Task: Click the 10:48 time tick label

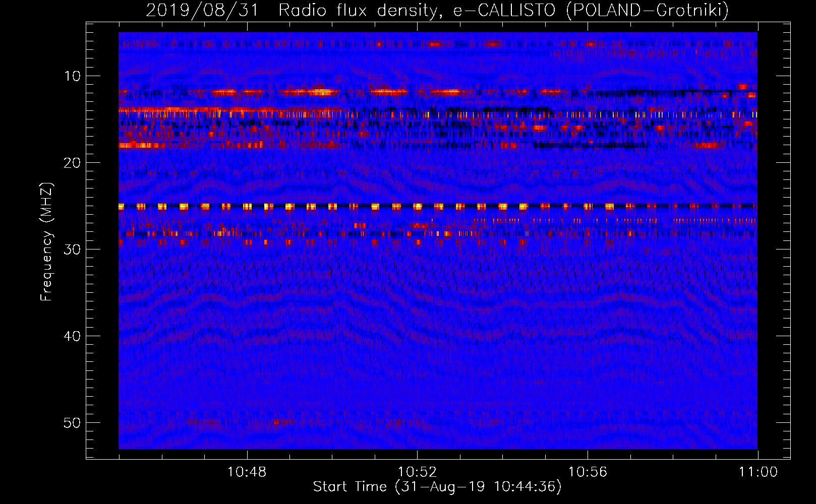Action: (247, 472)
